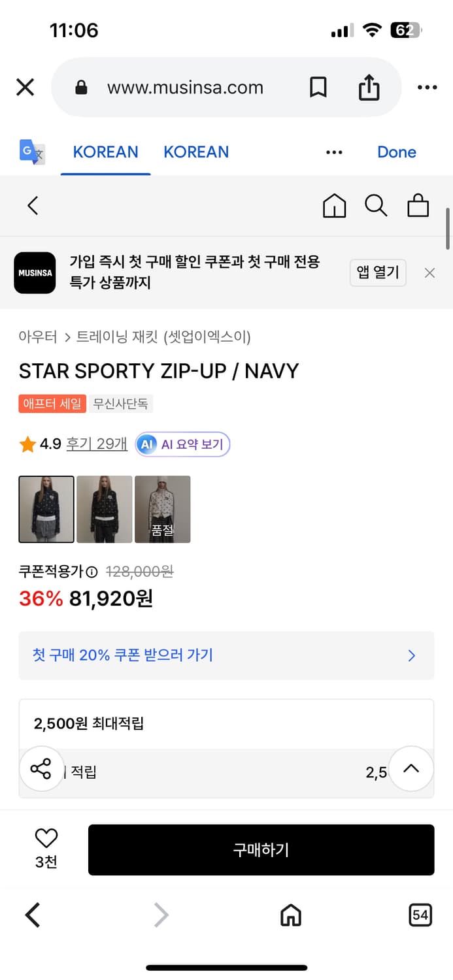Open the search on Musinsa
This screenshot has width=453, height=980.
376,205
